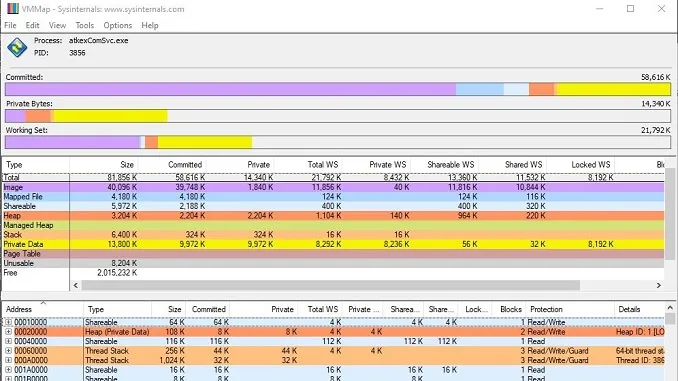Open the View menu
The width and height of the screenshot is (678, 381).
[x=58, y=26]
